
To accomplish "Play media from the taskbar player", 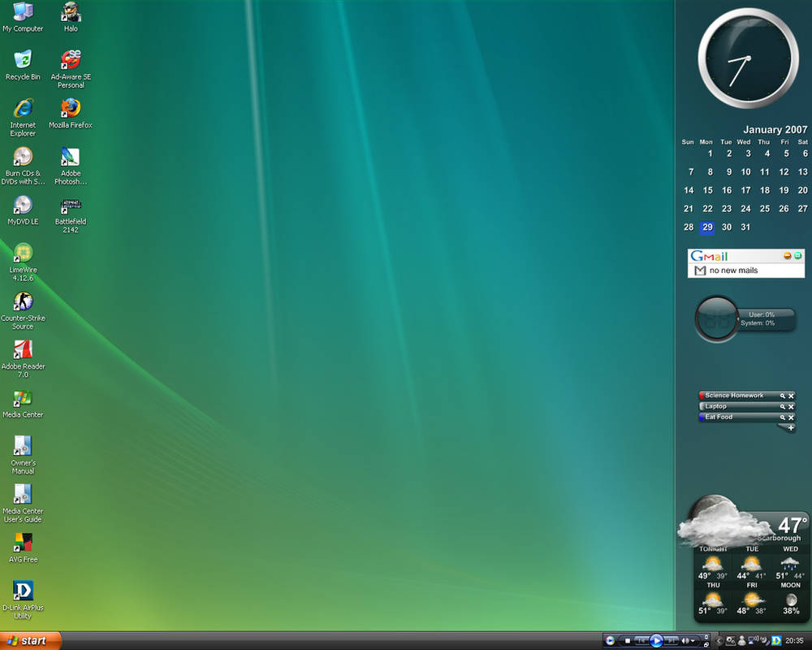I will coord(656,641).
